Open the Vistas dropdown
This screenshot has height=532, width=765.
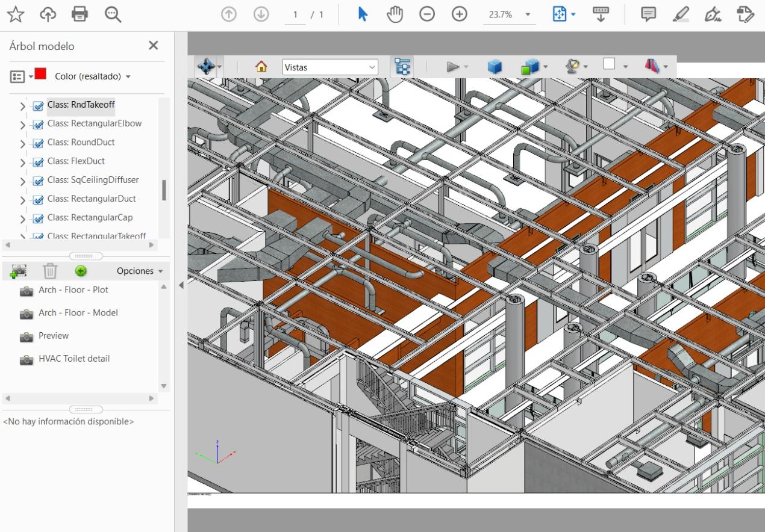coord(330,67)
